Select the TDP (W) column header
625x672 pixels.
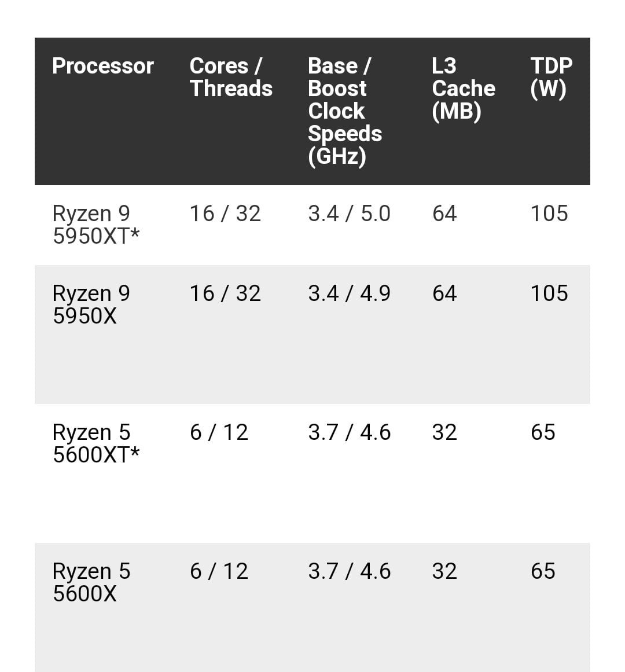tap(550, 77)
